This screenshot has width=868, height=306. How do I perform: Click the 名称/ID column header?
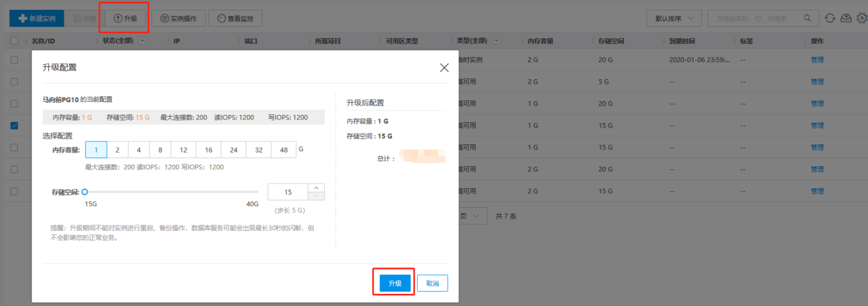pyautogui.click(x=43, y=41)
